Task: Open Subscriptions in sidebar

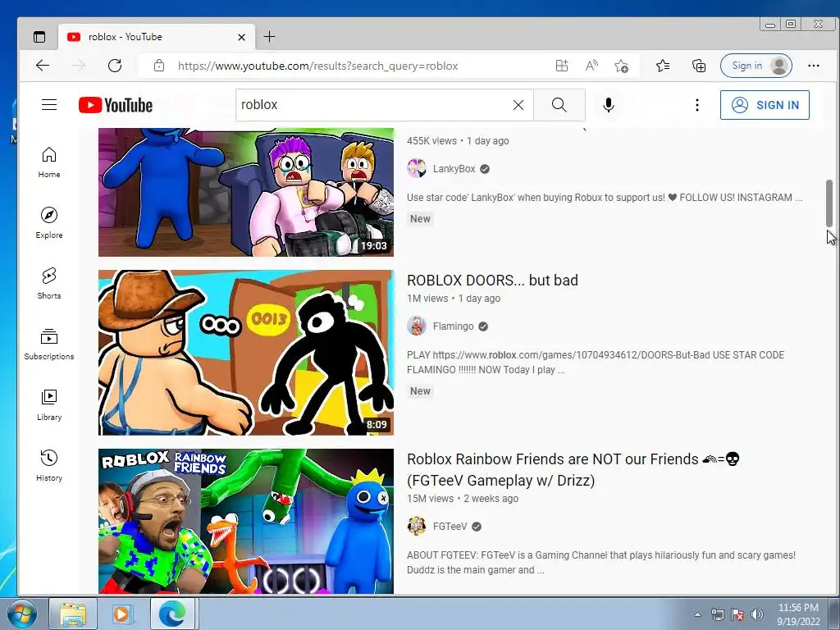Action: pyautogui.click(x=49, y=344)
